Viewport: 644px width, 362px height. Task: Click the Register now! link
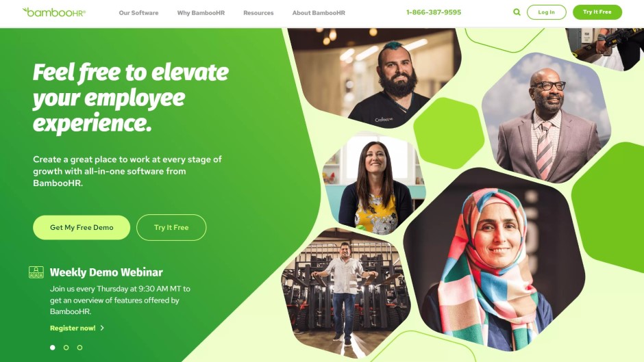tap(73, 328)
